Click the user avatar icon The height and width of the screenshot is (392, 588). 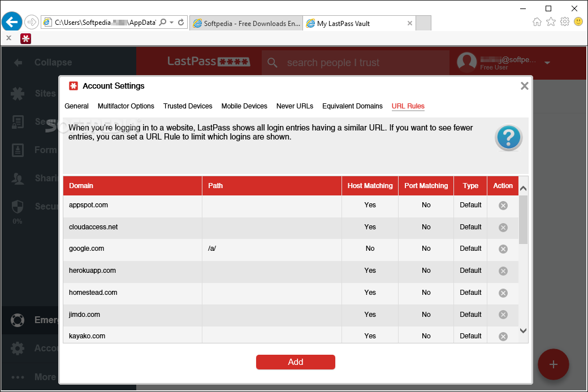[466, 62]
